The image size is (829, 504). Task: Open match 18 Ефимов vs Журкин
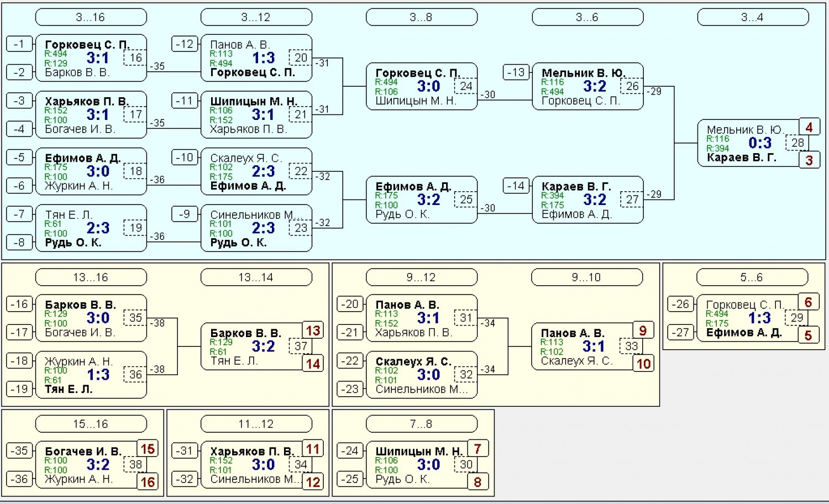click(x=91, y=171)
